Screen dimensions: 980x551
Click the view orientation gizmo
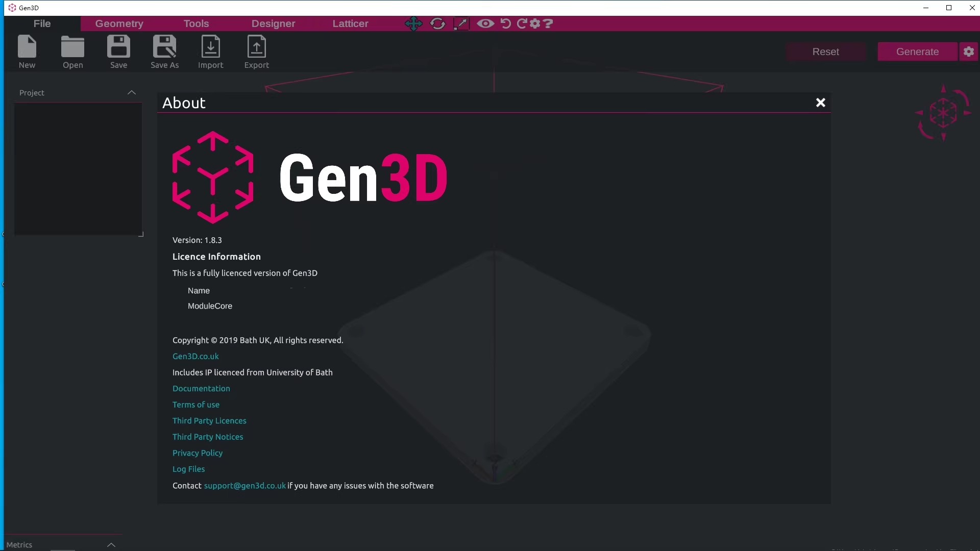coord(943,113)
